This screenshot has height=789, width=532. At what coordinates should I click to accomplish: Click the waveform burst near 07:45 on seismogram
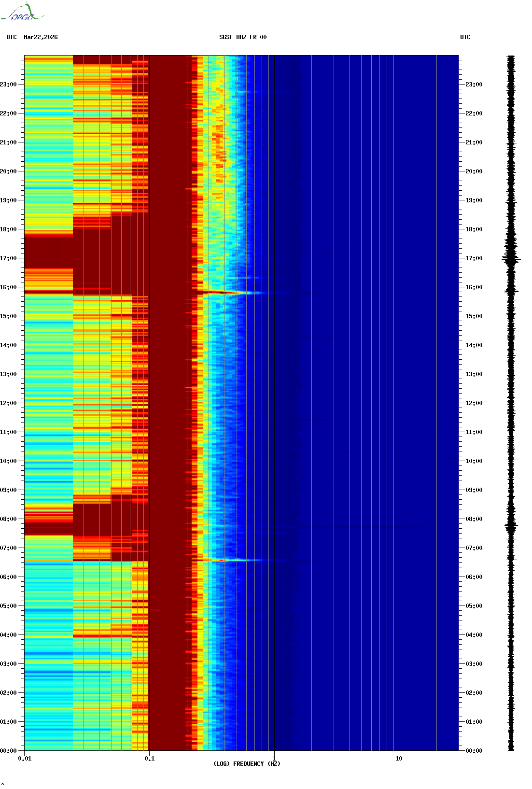pos(511,525)
